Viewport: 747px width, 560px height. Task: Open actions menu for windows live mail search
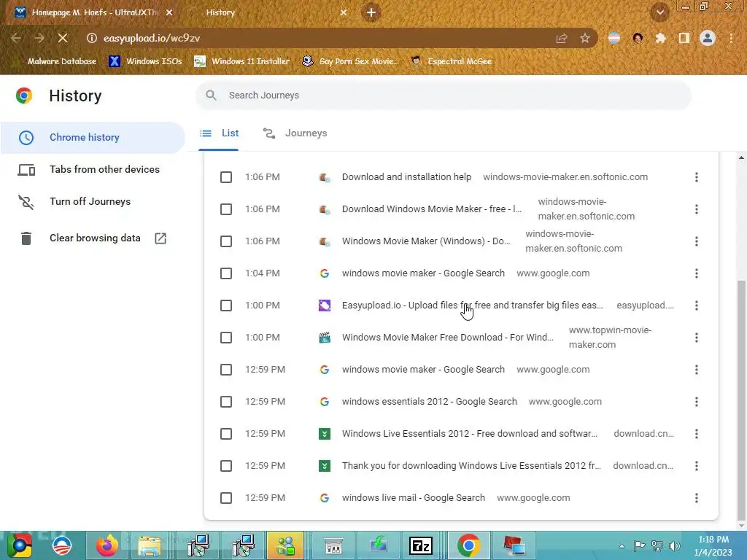pyautogui.click(x=696, y=497)
